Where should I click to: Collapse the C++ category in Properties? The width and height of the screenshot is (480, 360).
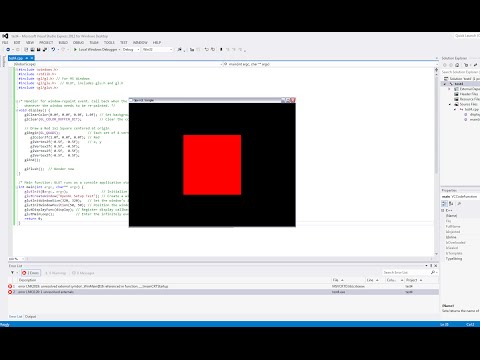pyautogui.click(x=443, y=210)
